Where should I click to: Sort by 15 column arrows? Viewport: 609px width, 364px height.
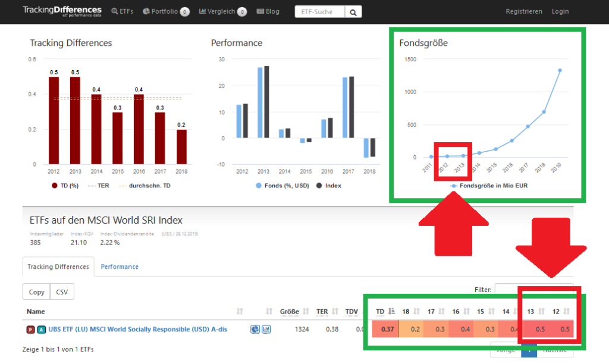click(492, 312)
